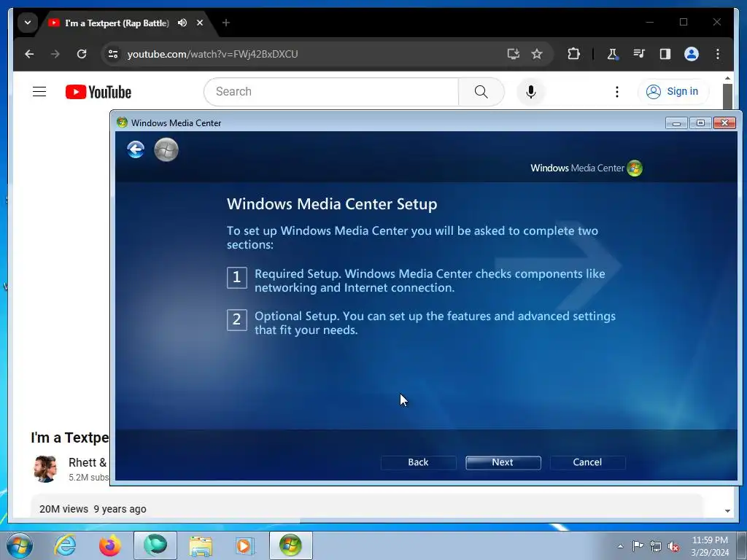Viewport: 747px width, 560px height.
Task: Mute the tab audio speaker icon
Action: tap(182, 23)
